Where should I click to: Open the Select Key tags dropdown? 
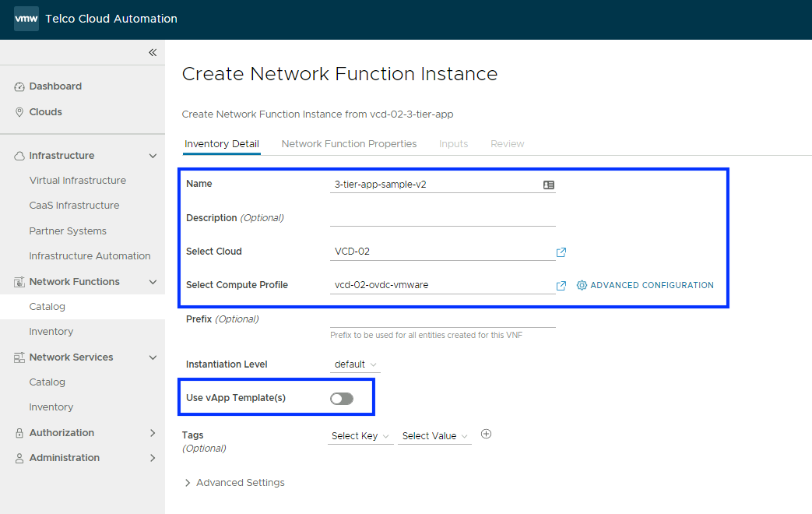[x=360, y=436]
